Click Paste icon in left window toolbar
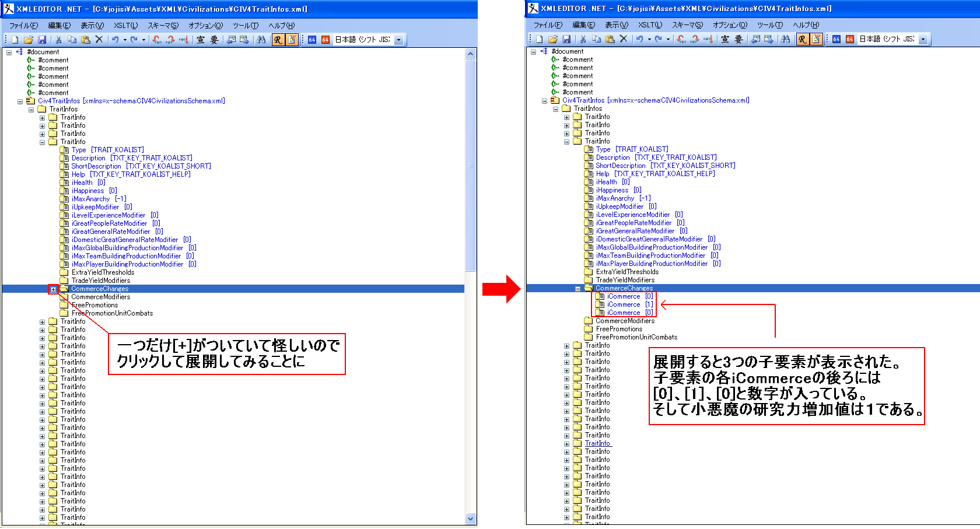 (x=86, y=40)
